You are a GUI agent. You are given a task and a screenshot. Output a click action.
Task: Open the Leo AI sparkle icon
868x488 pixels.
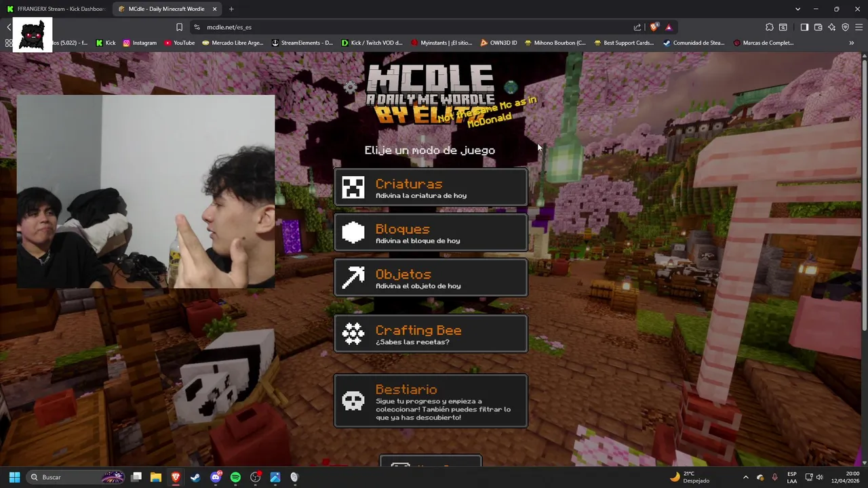click(832, 27)
